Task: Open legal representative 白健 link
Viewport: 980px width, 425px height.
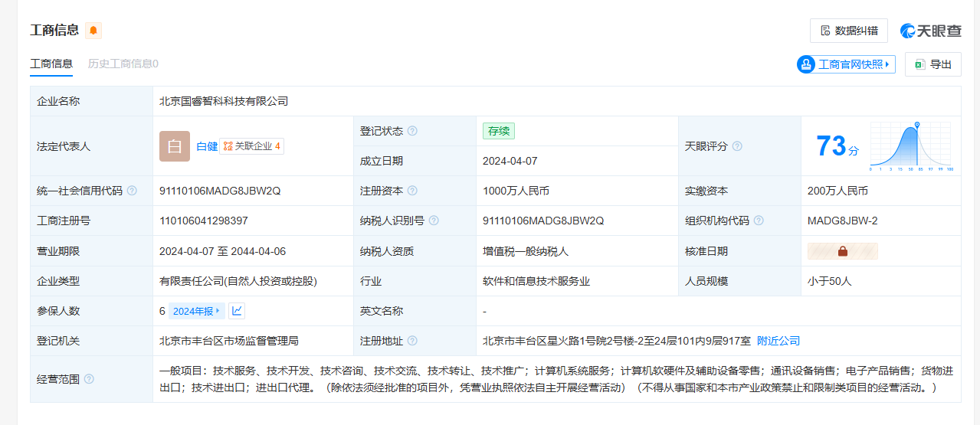Action: (207, 146)
